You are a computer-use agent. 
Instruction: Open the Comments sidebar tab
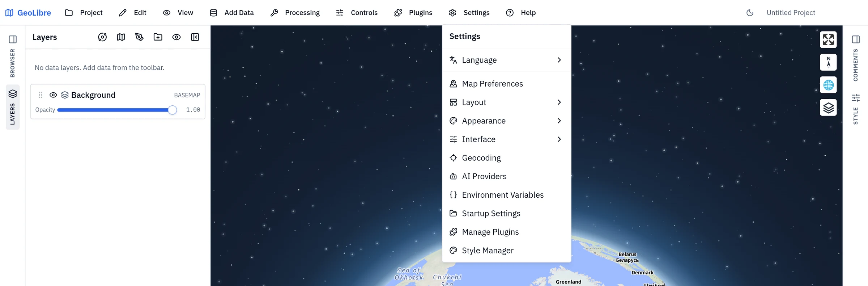(856, 65)
